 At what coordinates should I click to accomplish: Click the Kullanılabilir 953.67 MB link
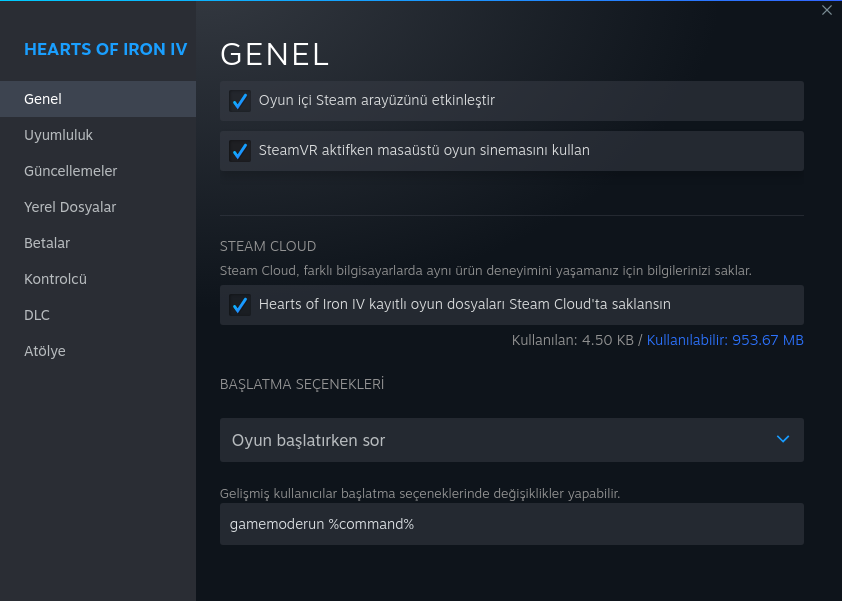click(x=725, y=340)
